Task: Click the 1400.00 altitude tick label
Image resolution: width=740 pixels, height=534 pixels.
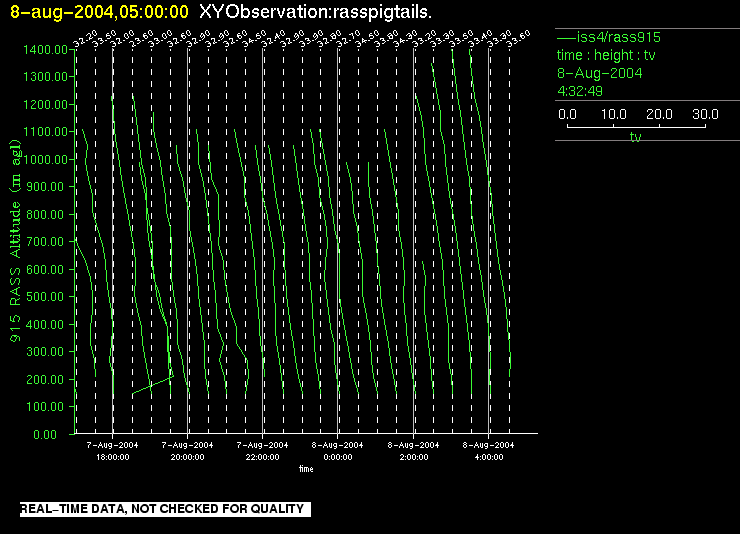Action: coord(47,49)
